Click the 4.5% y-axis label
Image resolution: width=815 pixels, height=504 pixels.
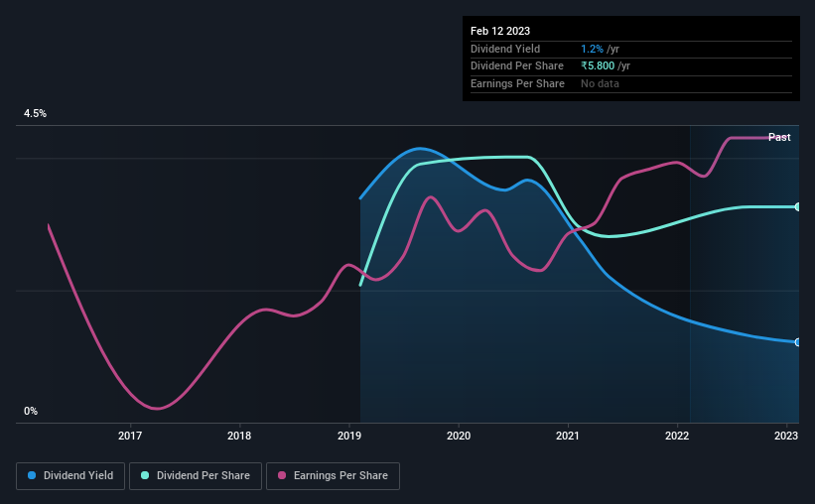pos(35,113)
